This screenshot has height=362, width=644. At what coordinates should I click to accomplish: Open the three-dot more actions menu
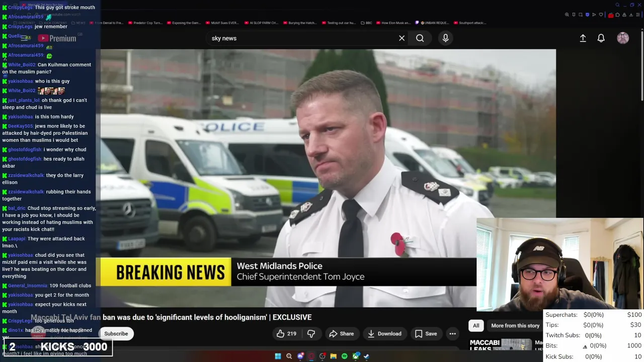(452, 334)
